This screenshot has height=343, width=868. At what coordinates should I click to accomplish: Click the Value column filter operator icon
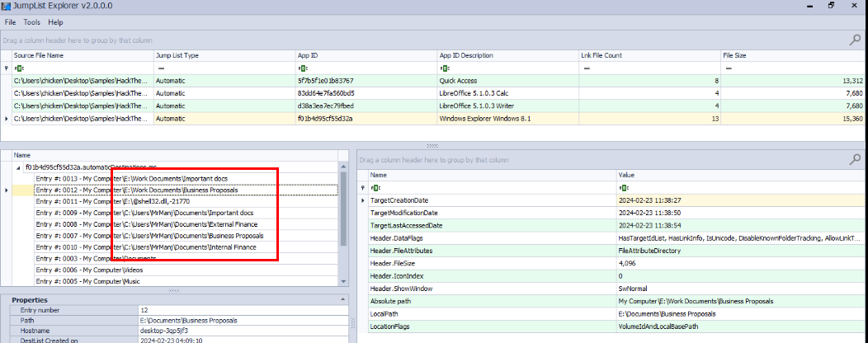[x=623, y=188]
